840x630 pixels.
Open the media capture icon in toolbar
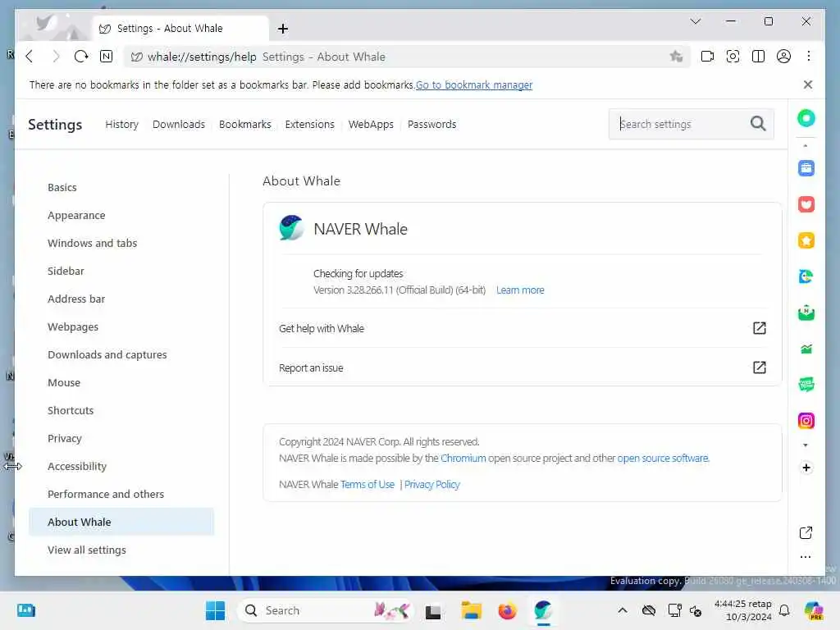707,57
